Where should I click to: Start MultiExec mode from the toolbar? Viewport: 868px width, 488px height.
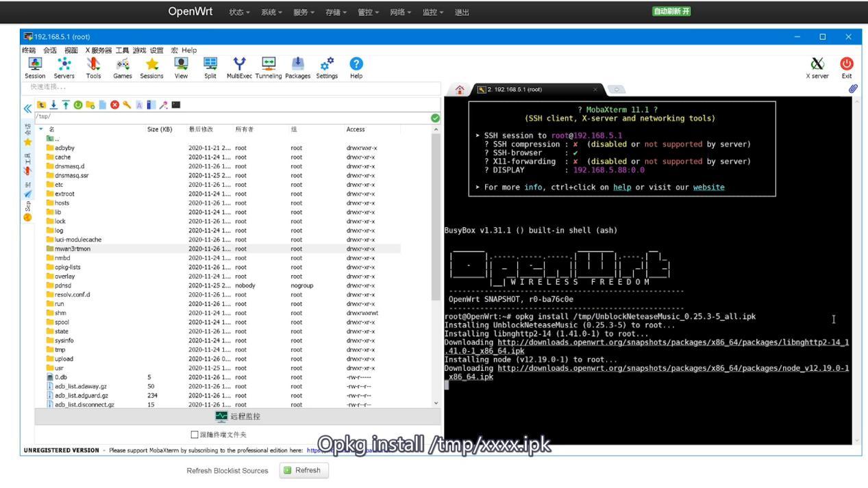click(x=239, y=66)
